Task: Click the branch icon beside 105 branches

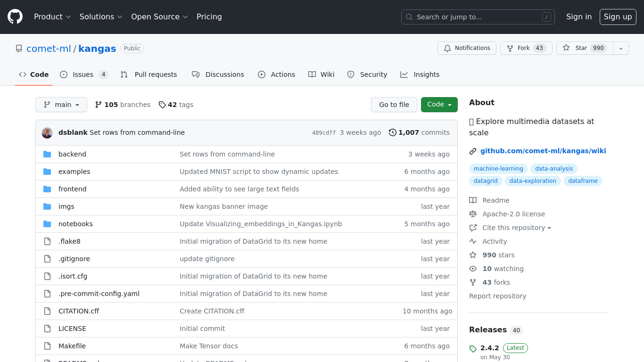Action: click(x=99, y=105)
